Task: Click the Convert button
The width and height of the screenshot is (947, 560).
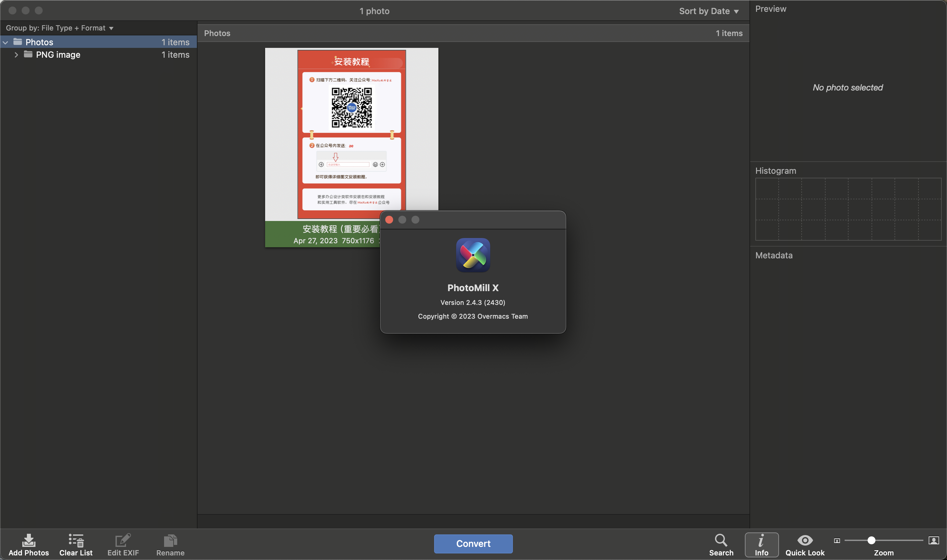Action: (x=473, y=544)
